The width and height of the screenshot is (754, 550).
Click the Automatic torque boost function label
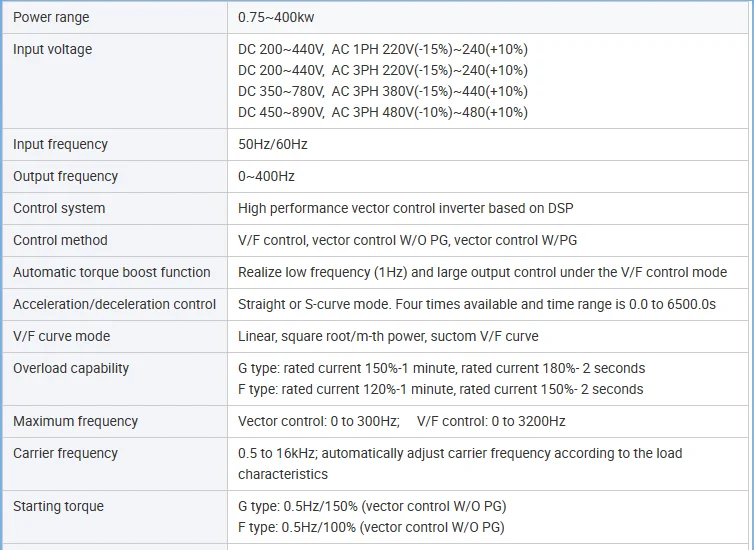click(111, 272)
